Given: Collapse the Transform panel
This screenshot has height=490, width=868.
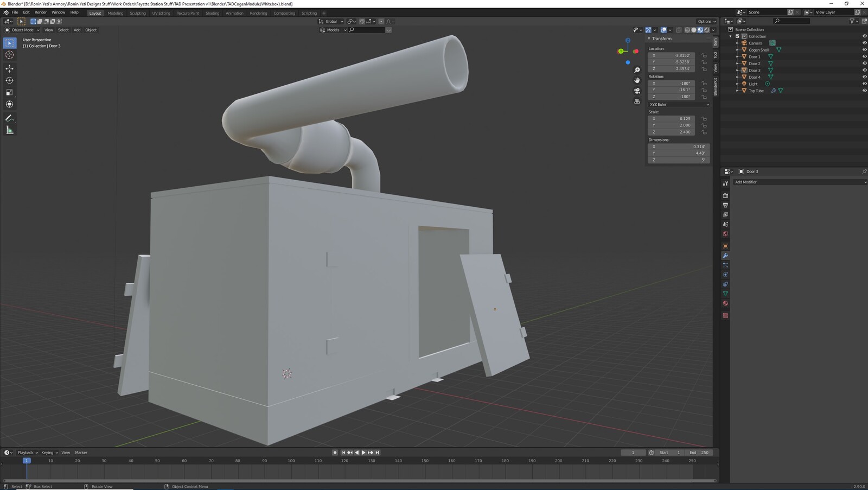Looking at the screenshot, I should 649,39.
